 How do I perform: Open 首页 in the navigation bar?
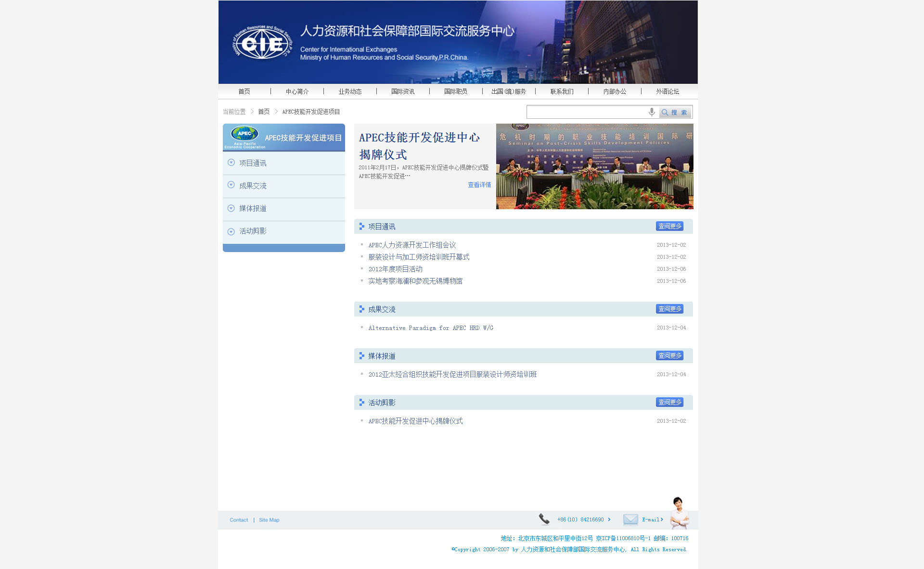[x=244, y=91]
